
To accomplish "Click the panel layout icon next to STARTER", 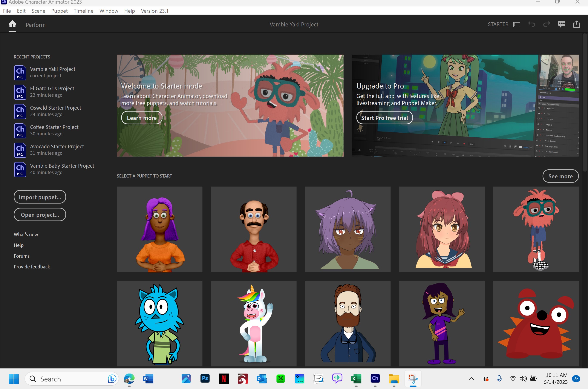I will click(x=516, y=24).
